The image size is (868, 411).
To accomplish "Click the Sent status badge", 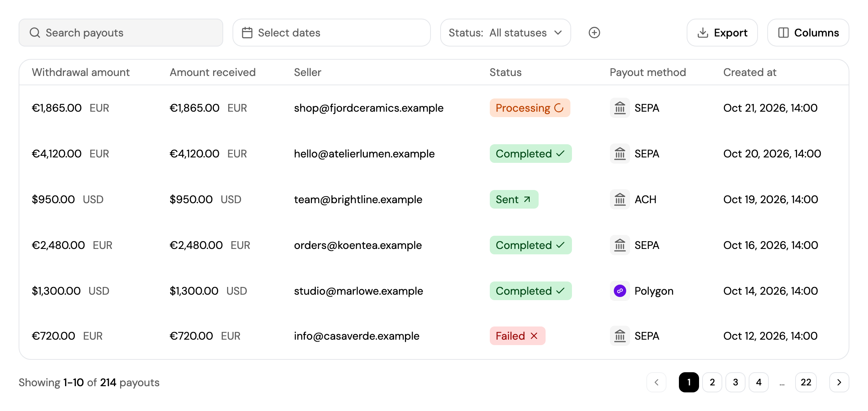I will tap(514, 199).
